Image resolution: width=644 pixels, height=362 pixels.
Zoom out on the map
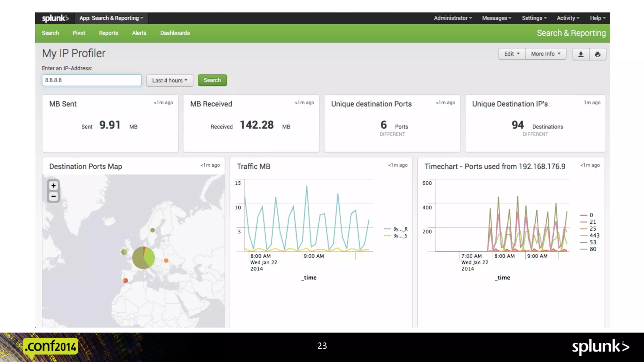coord(53,197)
